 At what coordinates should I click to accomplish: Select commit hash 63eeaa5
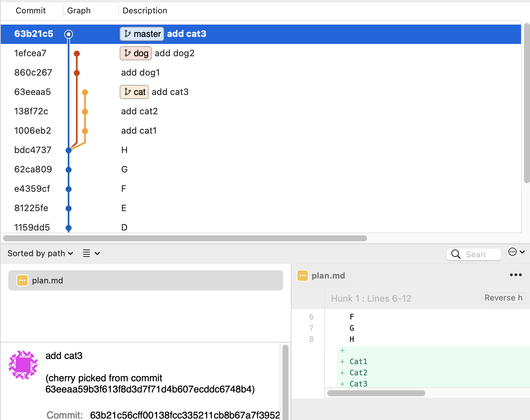pyautogui.click(x=32, y=92)
